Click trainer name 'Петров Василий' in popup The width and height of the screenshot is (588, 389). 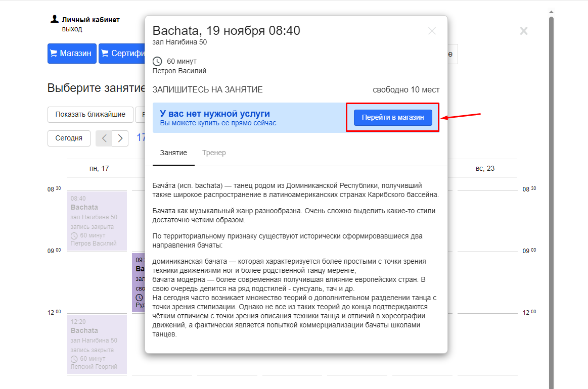point(179,71)
